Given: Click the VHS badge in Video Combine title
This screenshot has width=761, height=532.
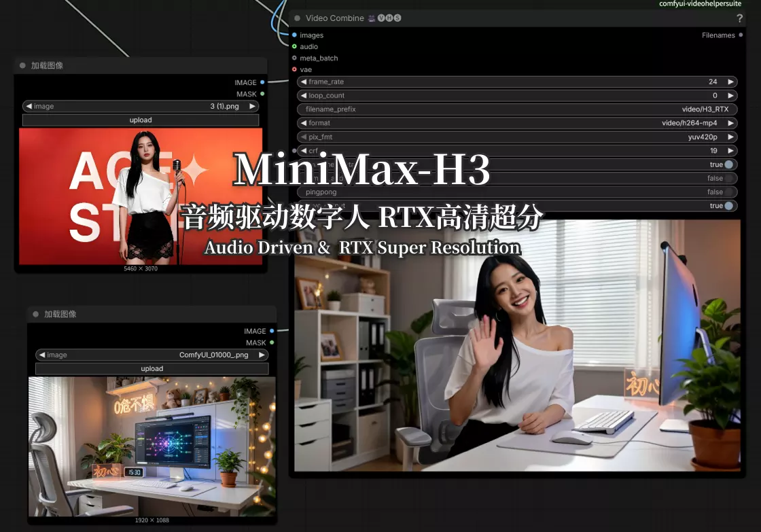Looking at the screenshot, I should coord(389,18).
